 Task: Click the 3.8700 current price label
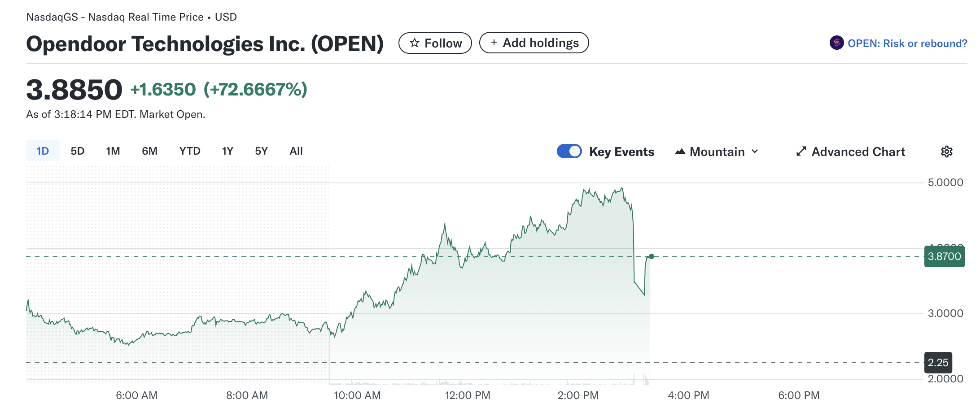[945, 256]
